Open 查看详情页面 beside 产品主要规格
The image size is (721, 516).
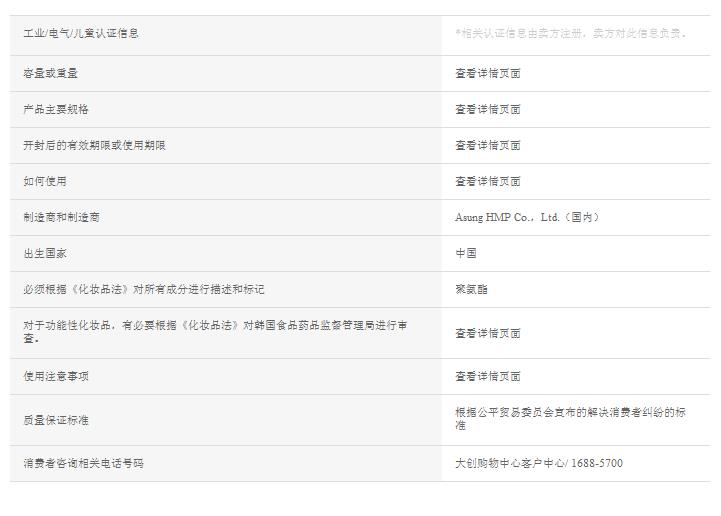point(488,109)
